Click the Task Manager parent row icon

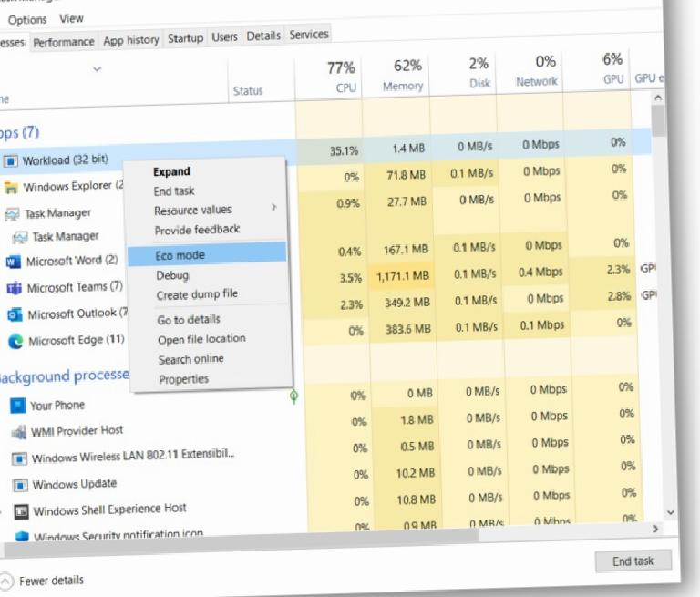point(12,214)
